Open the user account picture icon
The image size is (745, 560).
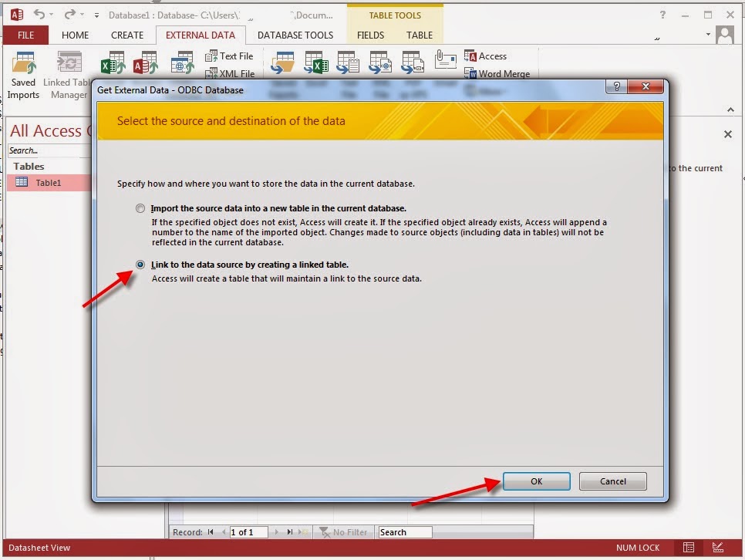(725, 35)
